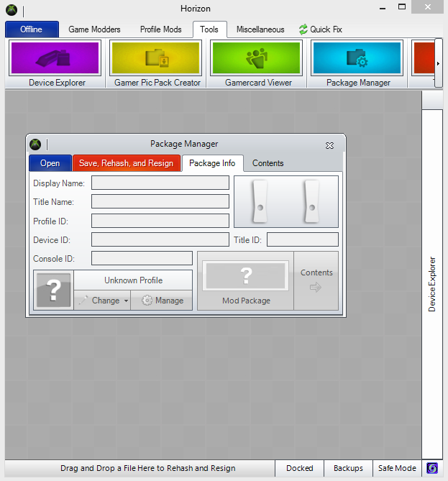The width and height of the screenshot is (448, 481).
Task: Maximize the Horizon window
Action: point(402,6)
